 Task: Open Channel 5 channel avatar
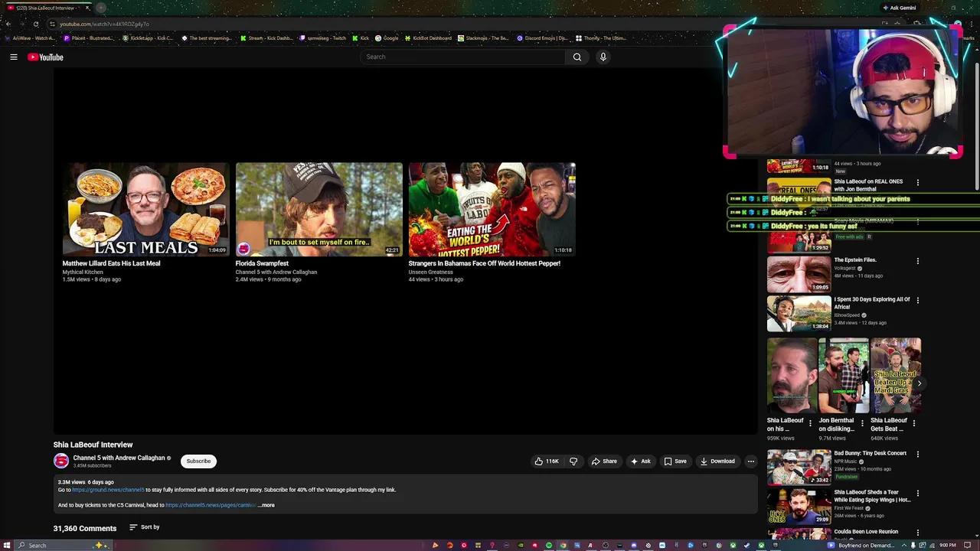point(60,461)
